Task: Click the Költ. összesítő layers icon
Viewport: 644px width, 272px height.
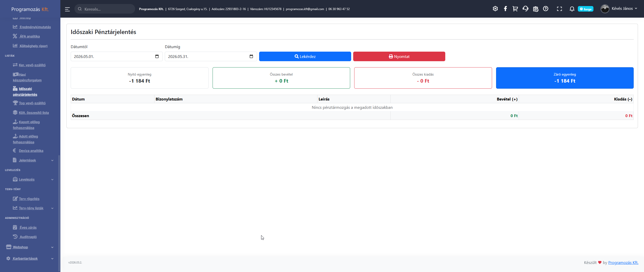Action: coord(15,112)
